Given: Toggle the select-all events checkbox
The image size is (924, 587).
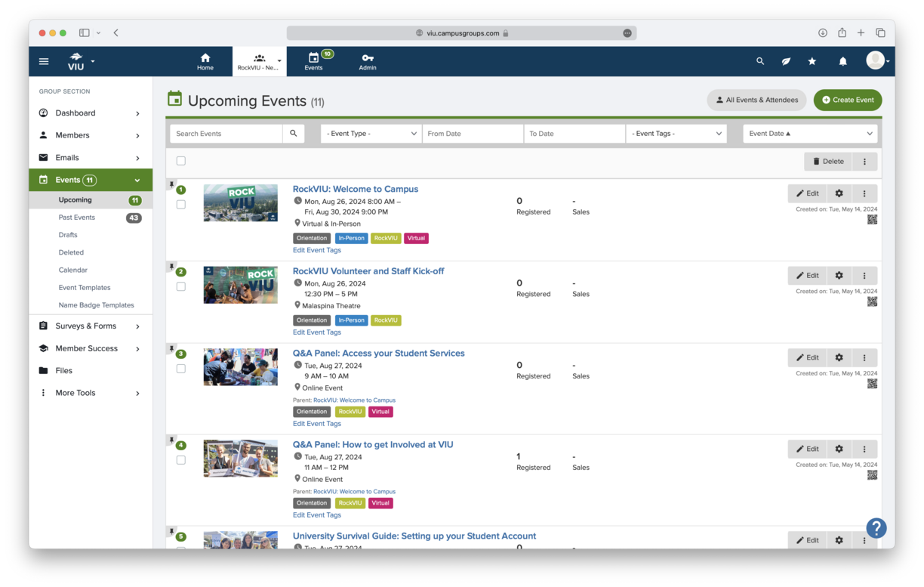Looking at the screenshot, I should point(180,161).
